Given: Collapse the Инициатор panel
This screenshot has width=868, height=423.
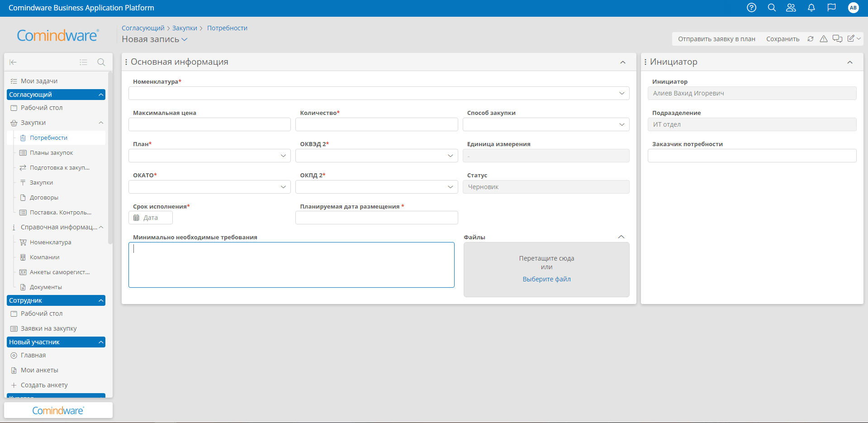Looking at the screenshot, I should [x=850, y=62].
